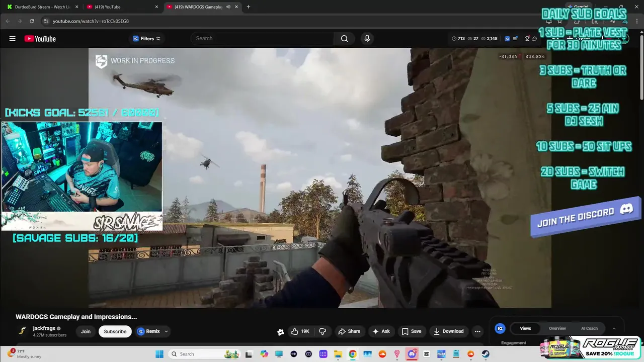This screenshot has width=644, height=362.
Task: Open File Explorer from the taskbar
Action: 338,354
